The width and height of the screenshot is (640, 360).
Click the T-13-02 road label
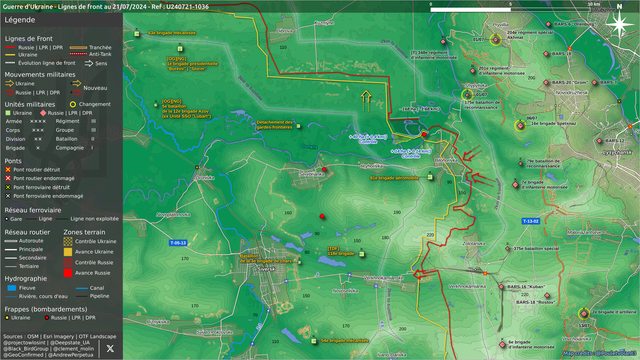click(x=531, y=221)
